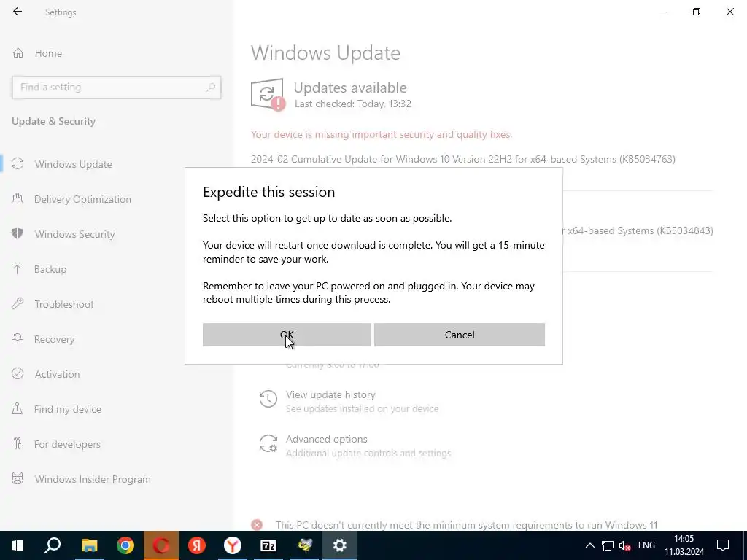Click the For developers tools icon
This screenshot has width=747, height=560.
[18, 443]
